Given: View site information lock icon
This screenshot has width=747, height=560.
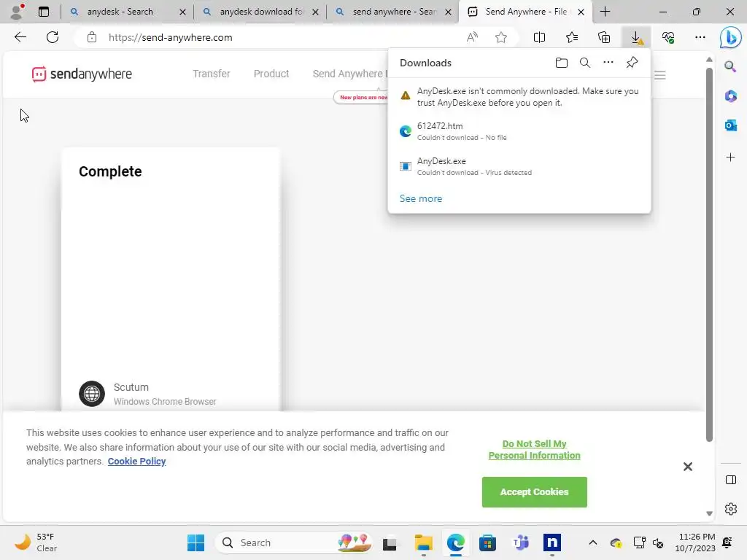Looking at the screenshot, I should (92, 37).
